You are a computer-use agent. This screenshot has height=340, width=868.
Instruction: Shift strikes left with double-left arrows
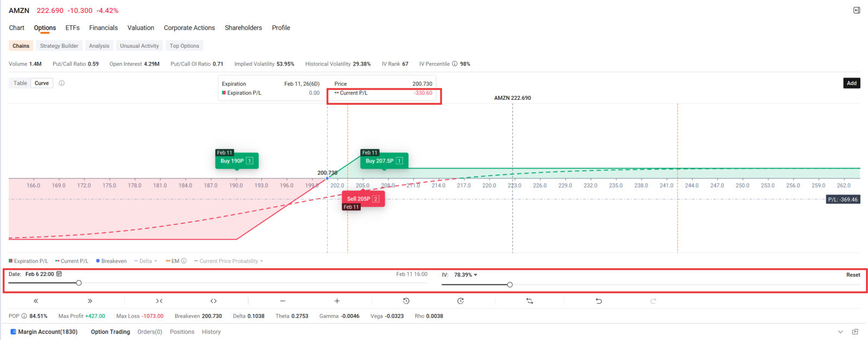coord(36,301)
